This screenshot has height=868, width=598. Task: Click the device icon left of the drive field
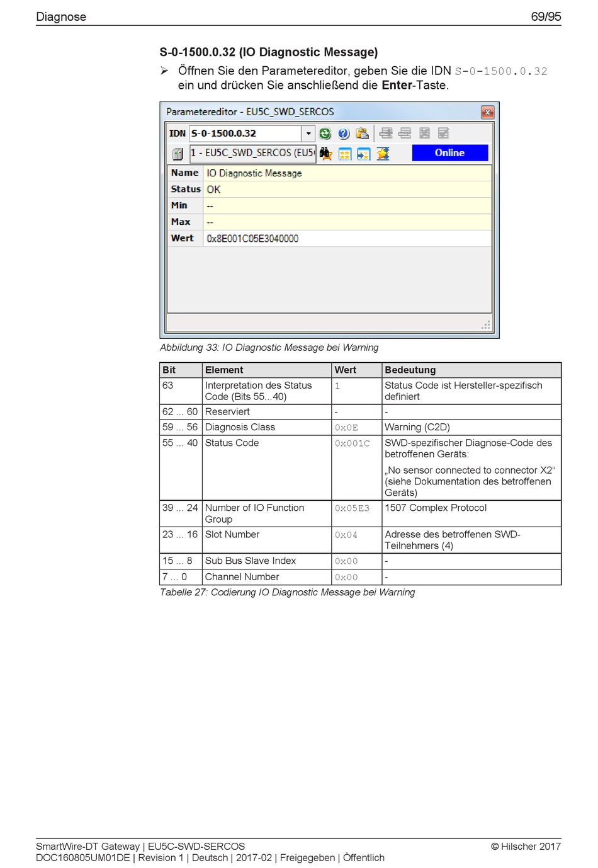(178, 153)
